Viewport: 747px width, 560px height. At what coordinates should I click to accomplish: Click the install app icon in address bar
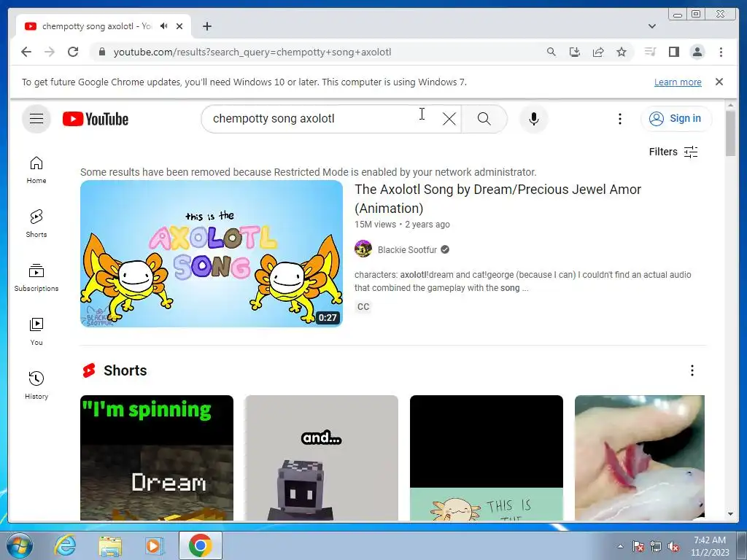pyautogui.click(x=575, y=52)
